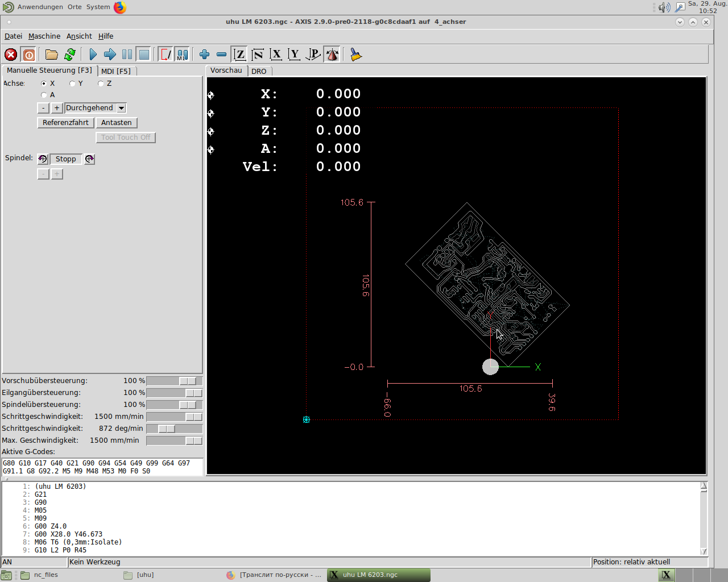
Task: Switch to the MDI [F5] tab
Action: coord(116,71)
